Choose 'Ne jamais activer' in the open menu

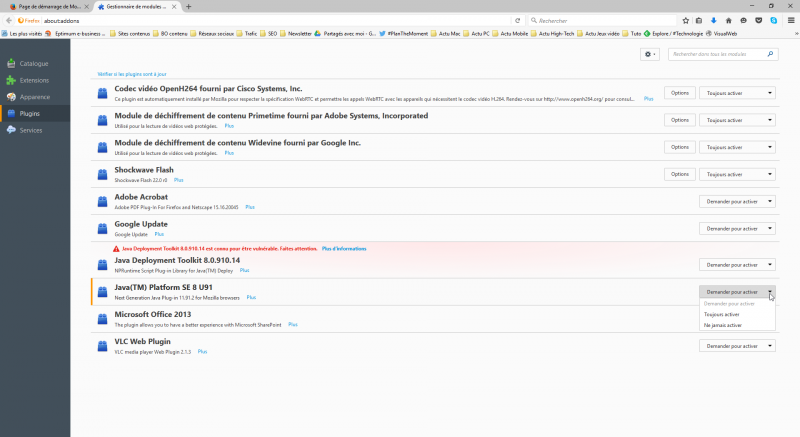(x=737, y=325)
